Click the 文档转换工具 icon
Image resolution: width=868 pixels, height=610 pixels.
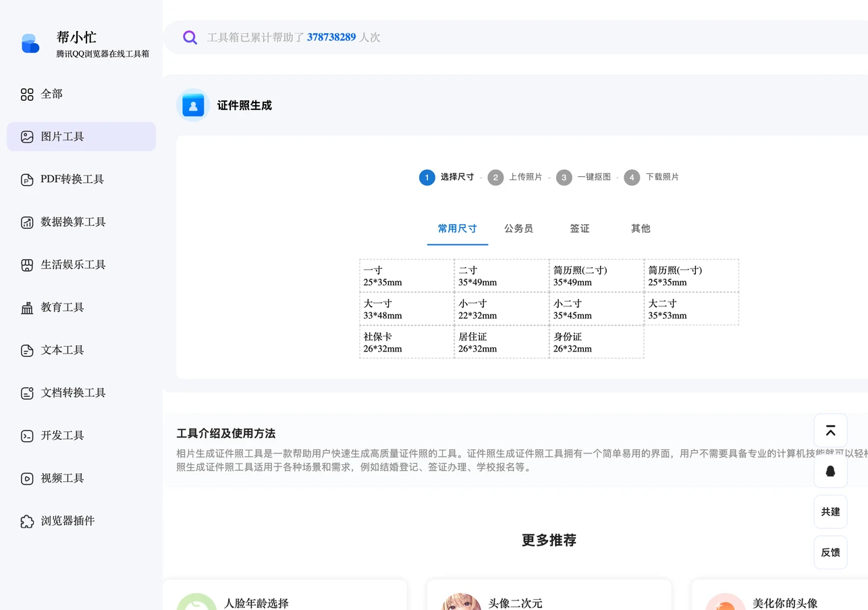pos(27,393)
